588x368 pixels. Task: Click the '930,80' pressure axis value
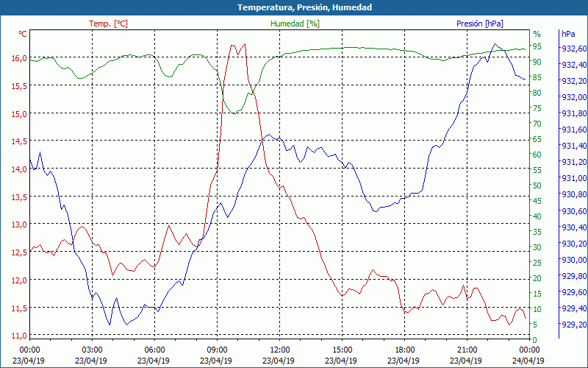[574, 194]
